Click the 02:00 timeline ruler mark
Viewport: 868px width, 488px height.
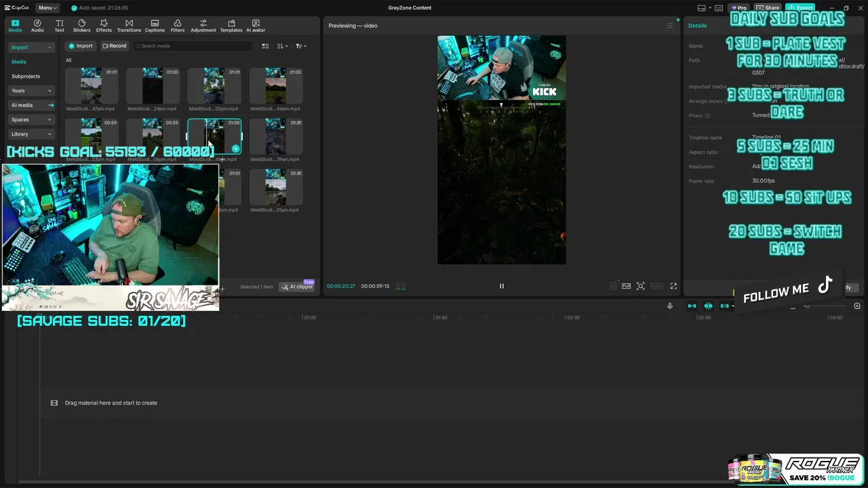pyautogui.click(x=573, y=317)
